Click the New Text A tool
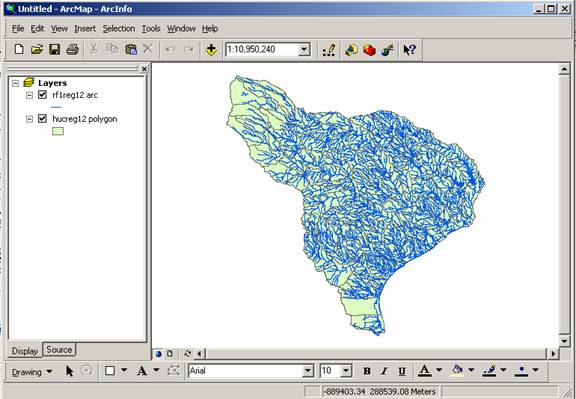This screenshot has height=399, width=576. [142, 371]
